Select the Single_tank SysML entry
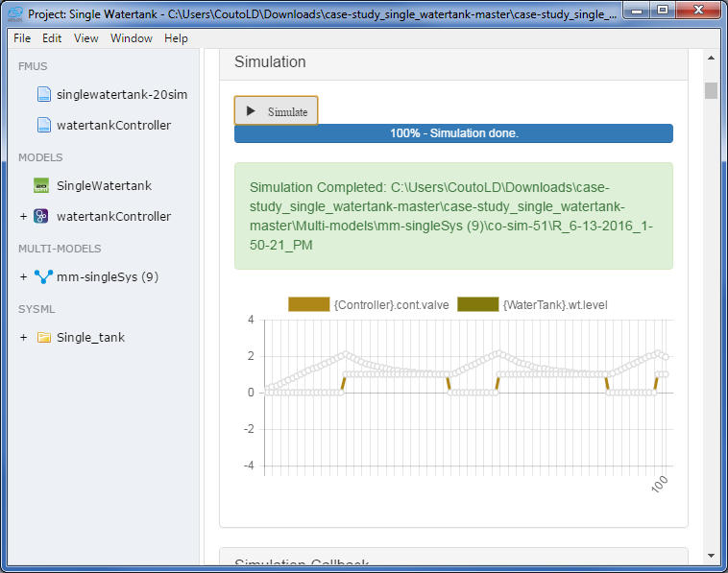 pyautogui.click(x=90, y=337)
